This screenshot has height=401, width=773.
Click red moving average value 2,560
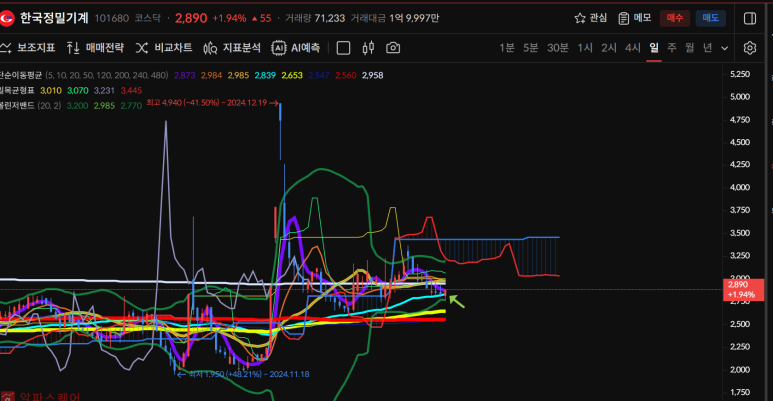pyautogui.click(x=346, y=75)
